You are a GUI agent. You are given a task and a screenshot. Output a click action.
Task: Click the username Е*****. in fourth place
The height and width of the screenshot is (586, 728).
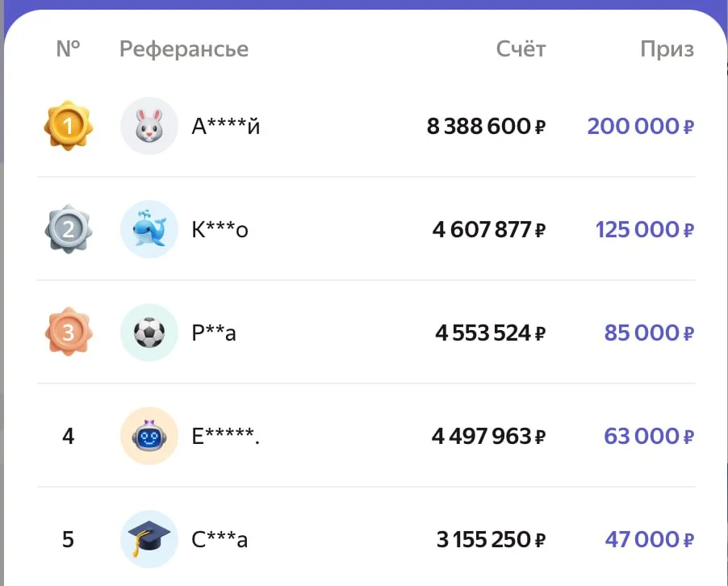coord(226,436)
